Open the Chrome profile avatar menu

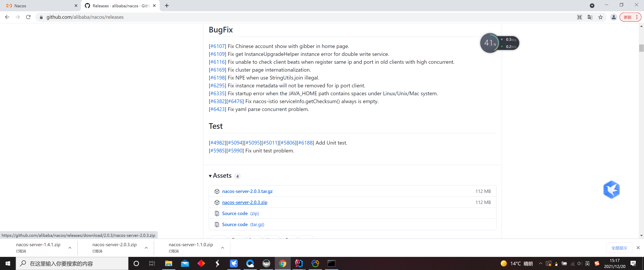coord(613,17)
